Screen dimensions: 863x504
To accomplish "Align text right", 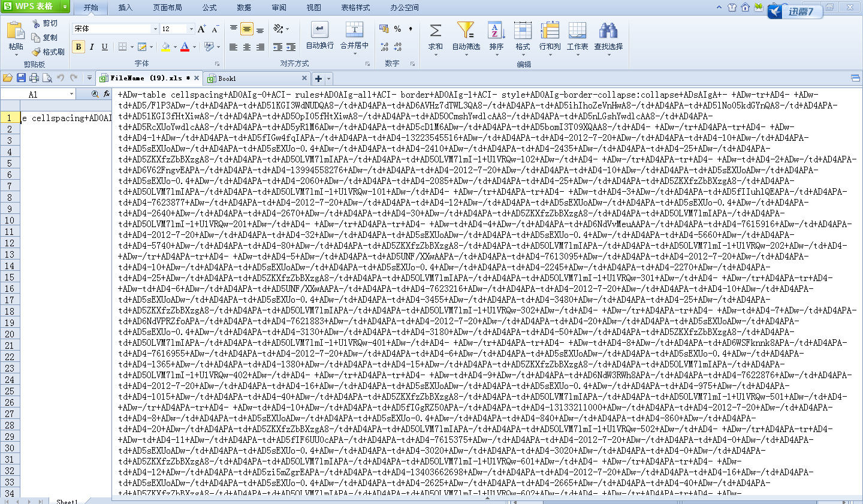I will 260,47.
